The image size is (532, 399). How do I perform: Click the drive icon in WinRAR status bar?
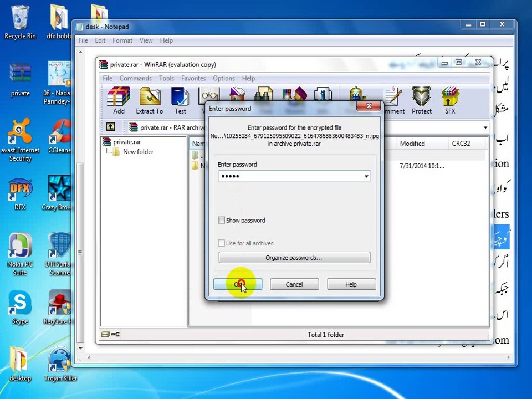coord(105,335)
